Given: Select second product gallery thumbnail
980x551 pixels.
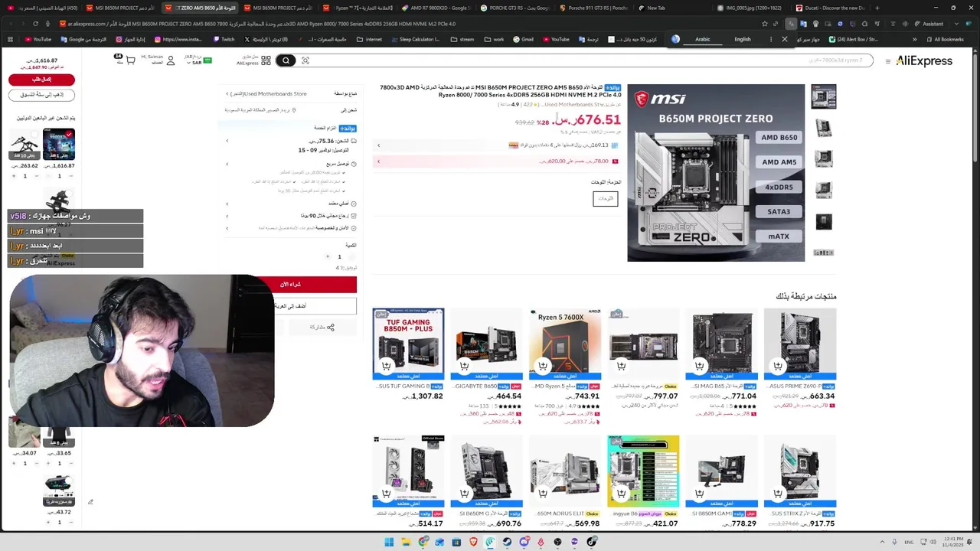Looking at the screenshot, I should tap(824, 128).
